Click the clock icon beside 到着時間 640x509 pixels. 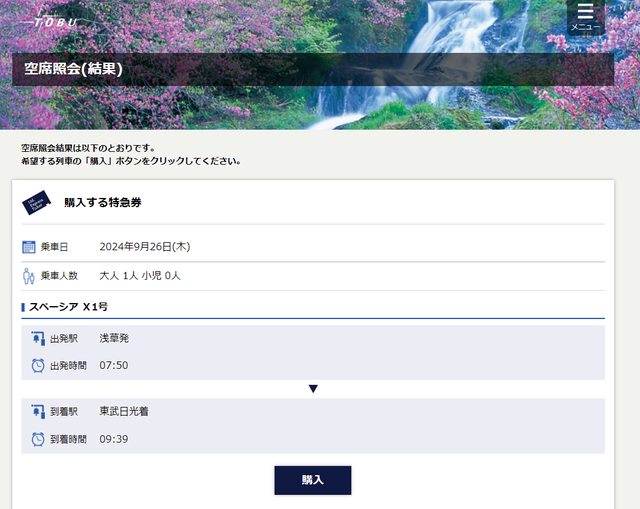pos(38,439)
